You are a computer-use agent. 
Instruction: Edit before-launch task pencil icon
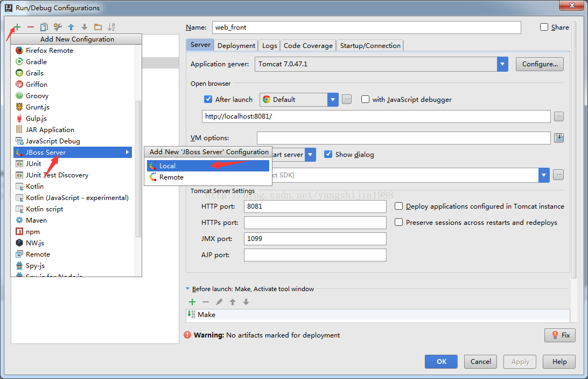[219, 301]
